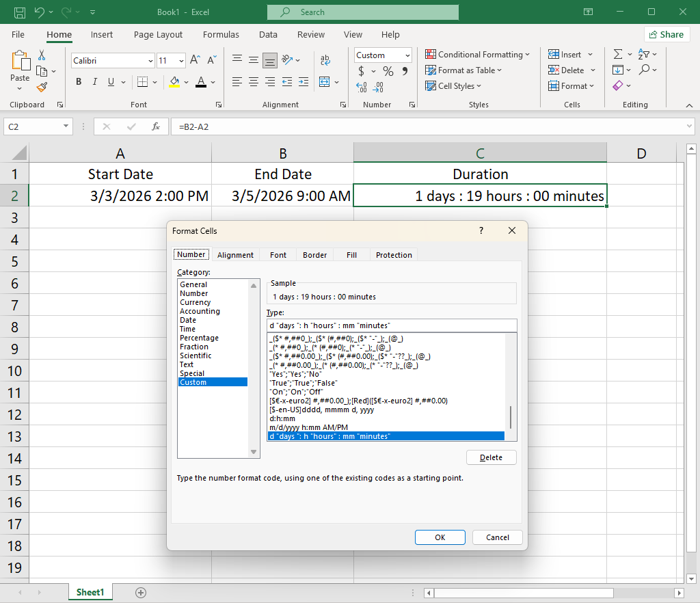
Task: Click the Decrease Indent icon
Action: pyautogui.click(x=287, y=81)
